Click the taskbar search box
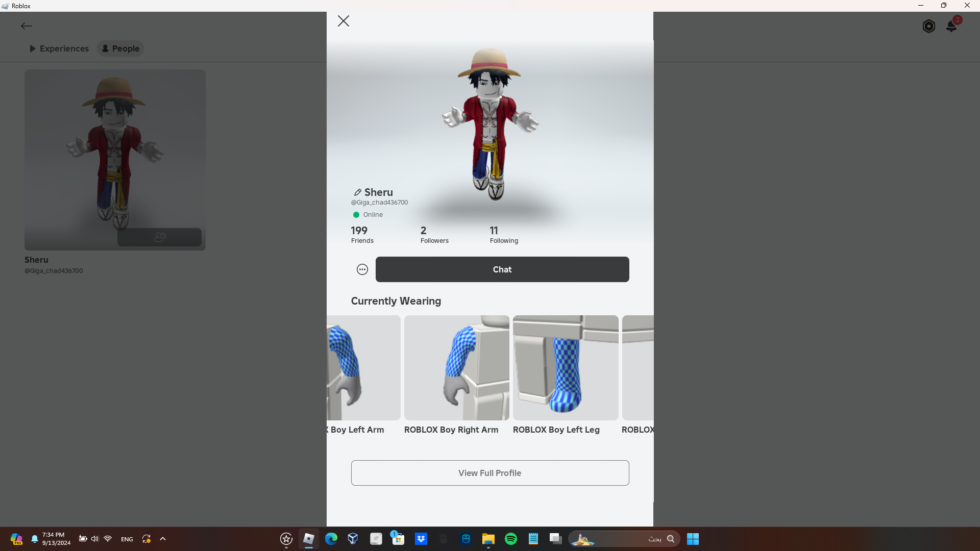 tap(624, 539)
